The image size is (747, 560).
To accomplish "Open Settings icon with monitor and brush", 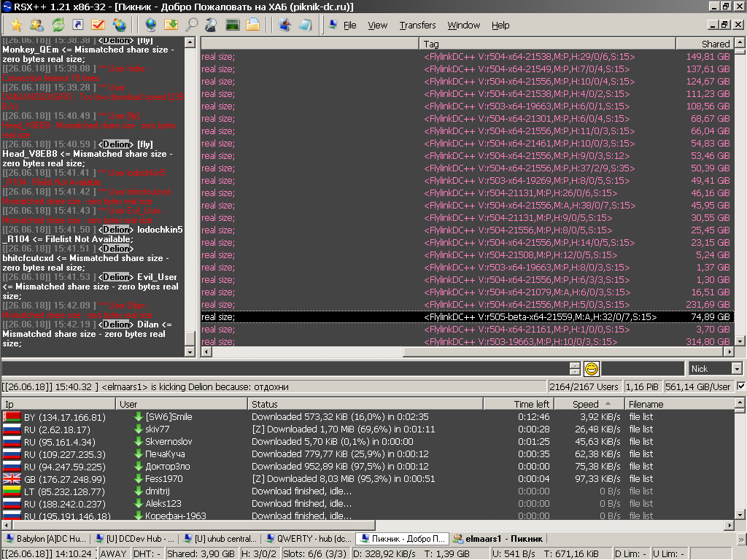I will click(x=285, y=25).
